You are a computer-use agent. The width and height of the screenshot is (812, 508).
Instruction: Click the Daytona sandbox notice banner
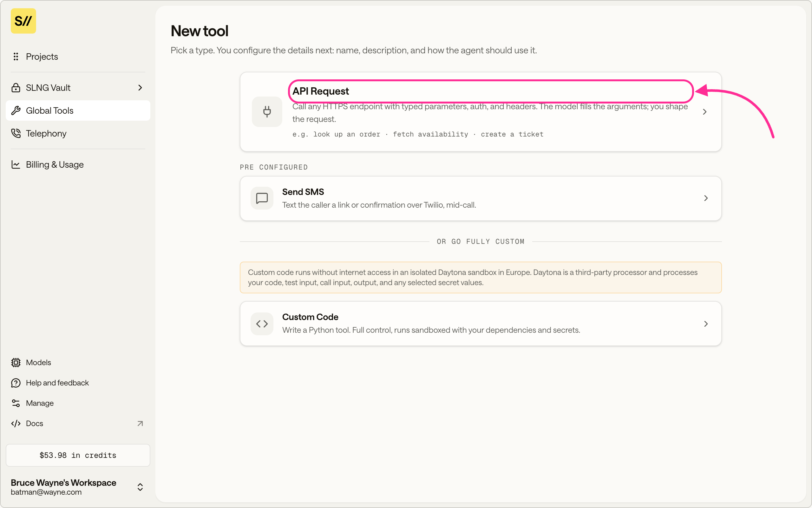(x=481, y=277)
